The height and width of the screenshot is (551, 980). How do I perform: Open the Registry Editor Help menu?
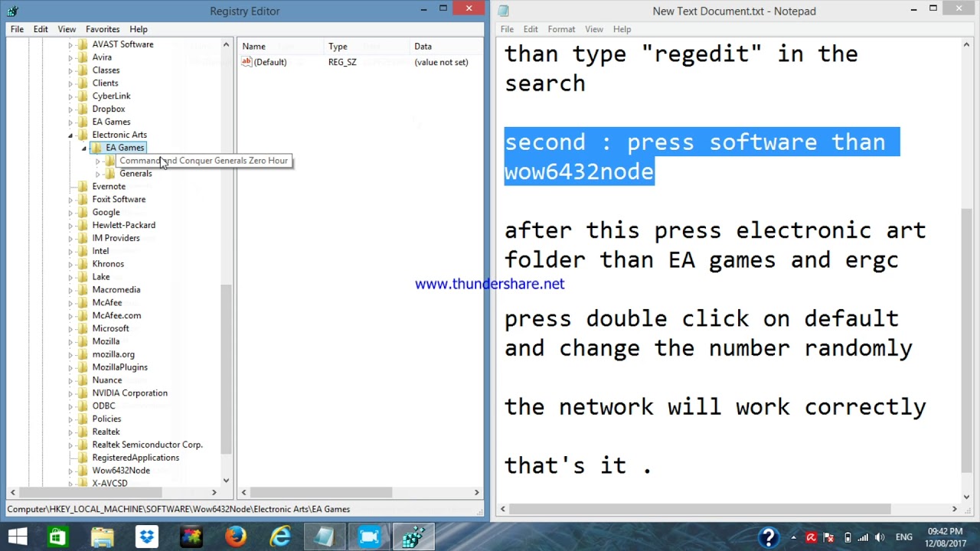pyautogui.click(x=139, y=29)
